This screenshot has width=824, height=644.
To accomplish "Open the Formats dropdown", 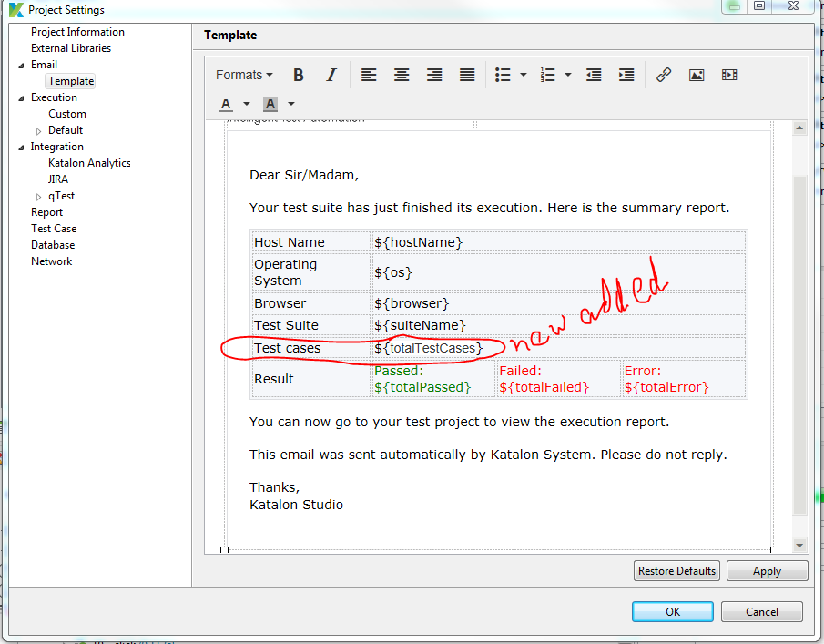I will [244, 76].
